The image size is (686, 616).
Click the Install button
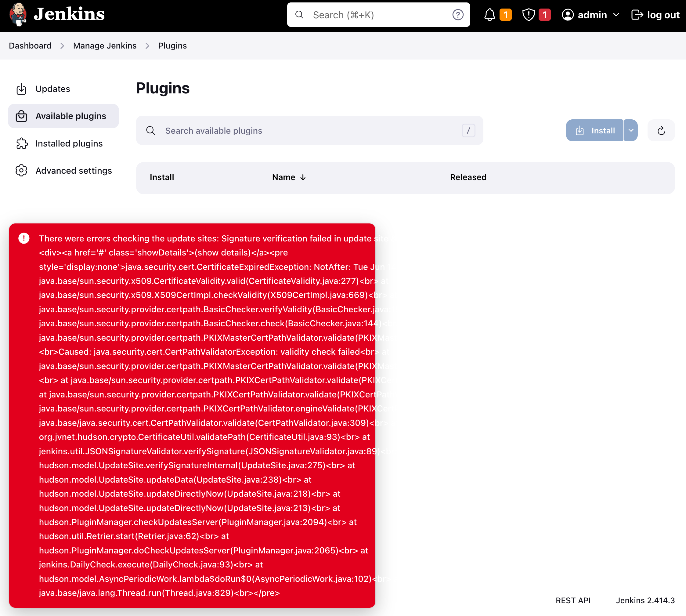pos(595,131)
